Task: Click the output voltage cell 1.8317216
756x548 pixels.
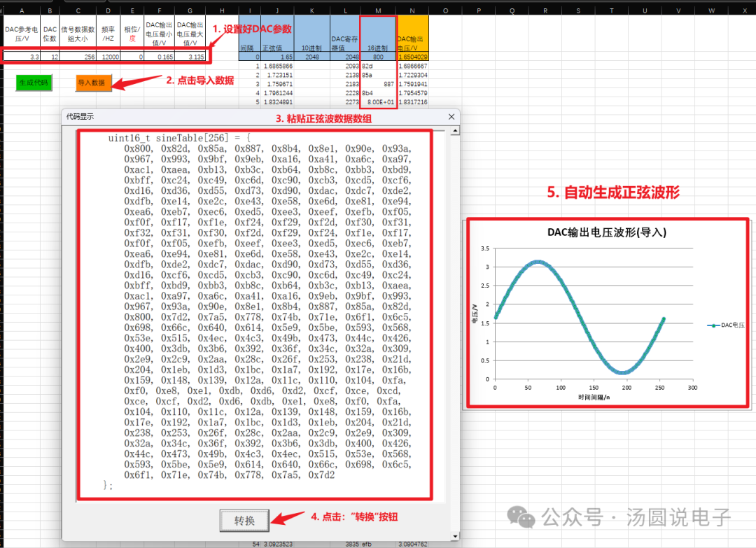Action: [x=412, y=102]
